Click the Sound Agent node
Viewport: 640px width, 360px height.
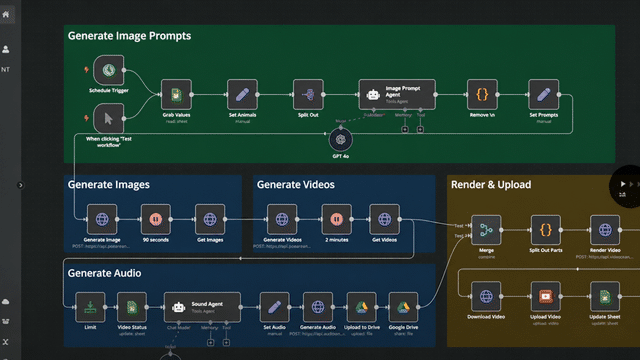[202, 307]
